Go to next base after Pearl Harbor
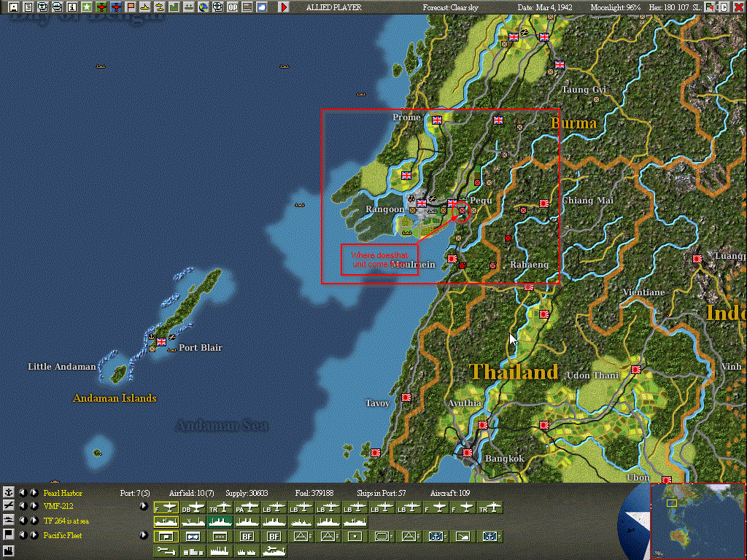Viewport: 747px width, 560px height. 34,492
